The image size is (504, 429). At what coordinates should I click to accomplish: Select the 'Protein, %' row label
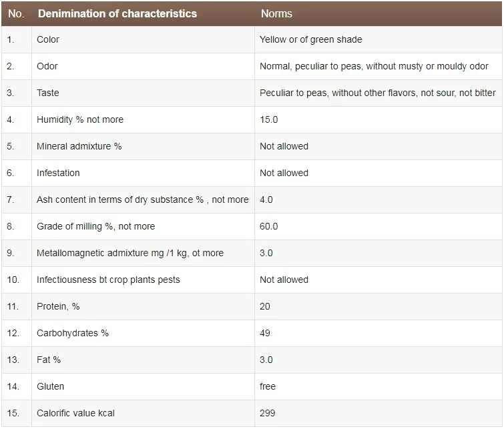pos(58,306)
